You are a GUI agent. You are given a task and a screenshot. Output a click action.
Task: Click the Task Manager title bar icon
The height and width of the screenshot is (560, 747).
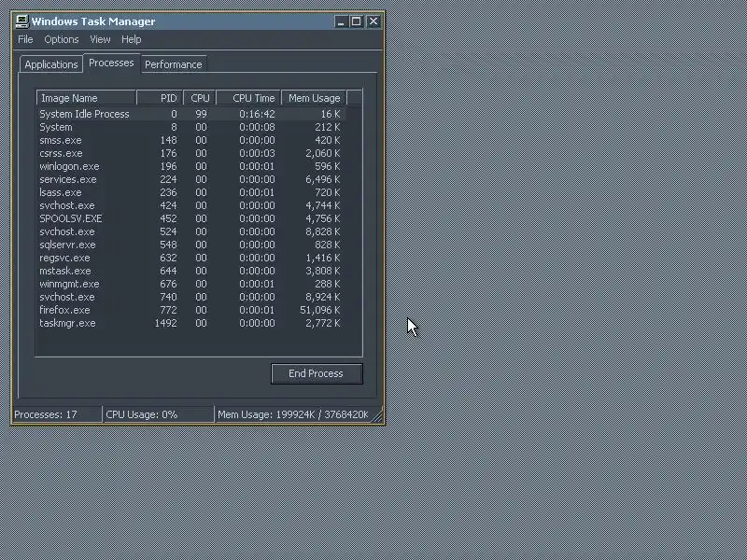[21, 21]
